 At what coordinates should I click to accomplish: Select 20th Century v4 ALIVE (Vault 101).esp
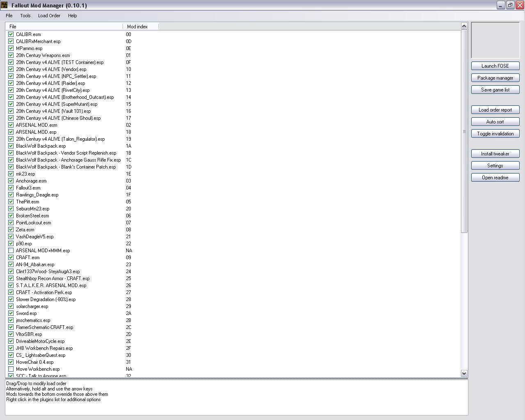pos(53,111)
